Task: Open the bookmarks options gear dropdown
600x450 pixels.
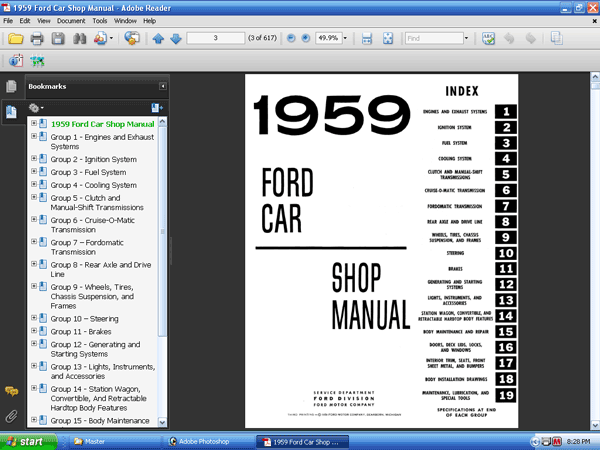Action: pos(36,108)
